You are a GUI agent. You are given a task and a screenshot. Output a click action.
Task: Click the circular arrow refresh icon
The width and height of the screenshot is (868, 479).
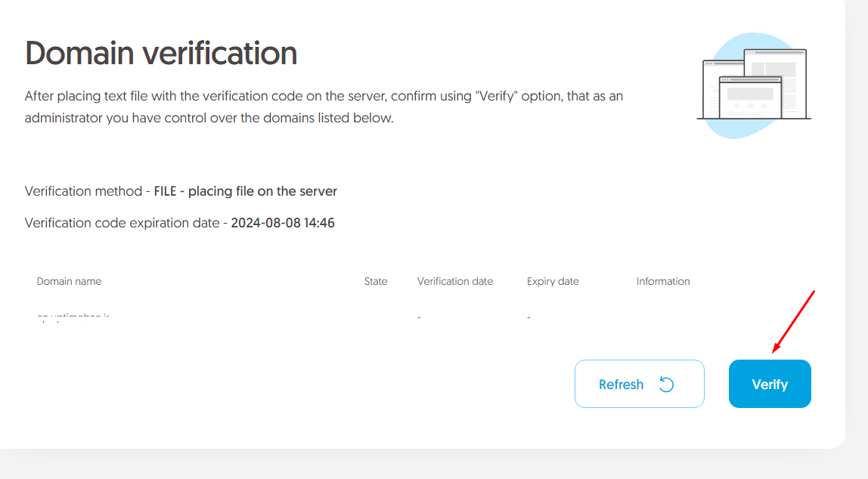(x=666, y=385)
